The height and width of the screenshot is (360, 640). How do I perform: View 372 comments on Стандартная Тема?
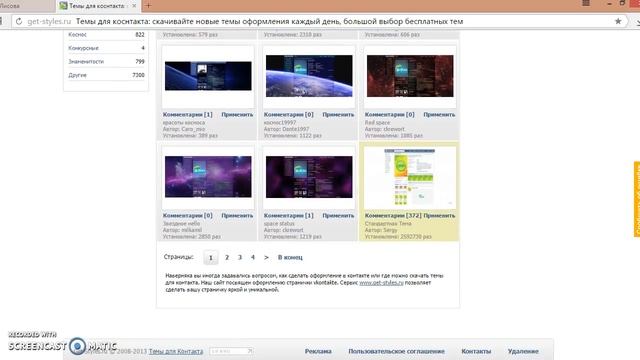pos(393,216)
